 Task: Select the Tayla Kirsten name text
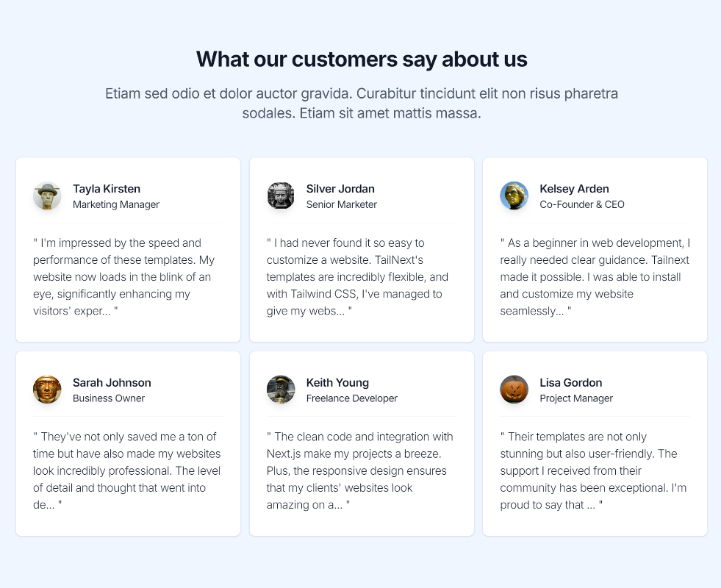coord(107,189)
